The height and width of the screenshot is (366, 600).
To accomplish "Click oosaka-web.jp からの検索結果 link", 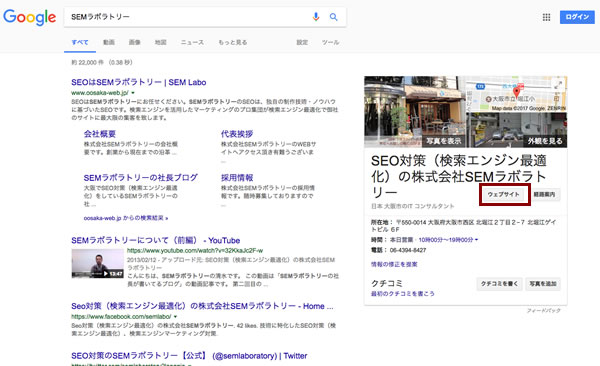I will point(126,218).
